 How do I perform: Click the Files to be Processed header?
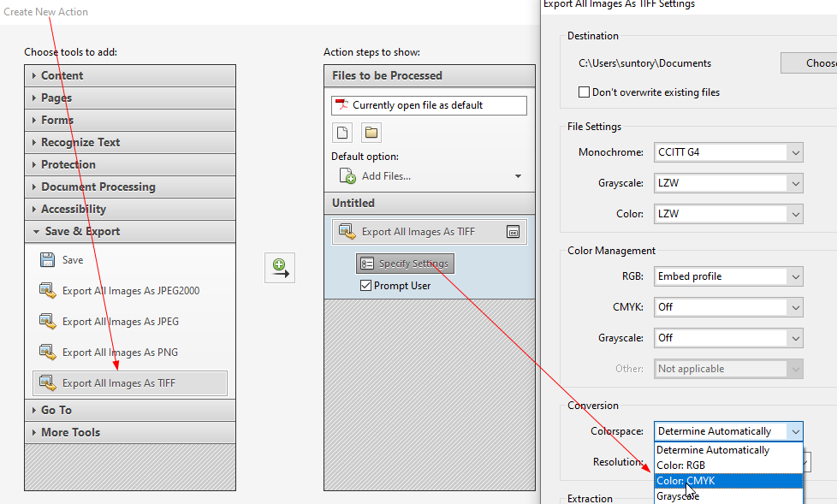point(429,76)
